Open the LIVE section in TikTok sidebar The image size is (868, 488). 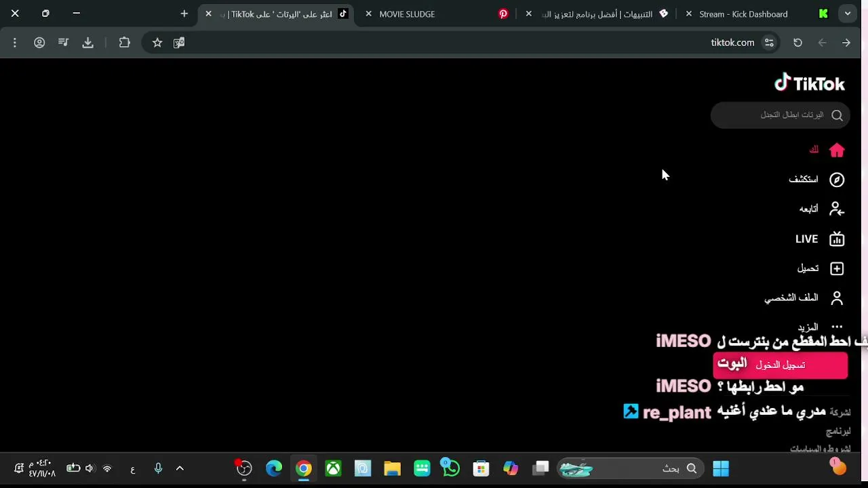tap(820, 239)
